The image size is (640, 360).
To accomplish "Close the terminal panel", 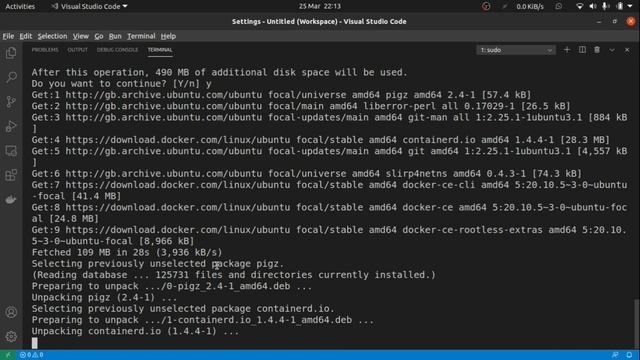I will pyautogui.click(x=627, y=50).
